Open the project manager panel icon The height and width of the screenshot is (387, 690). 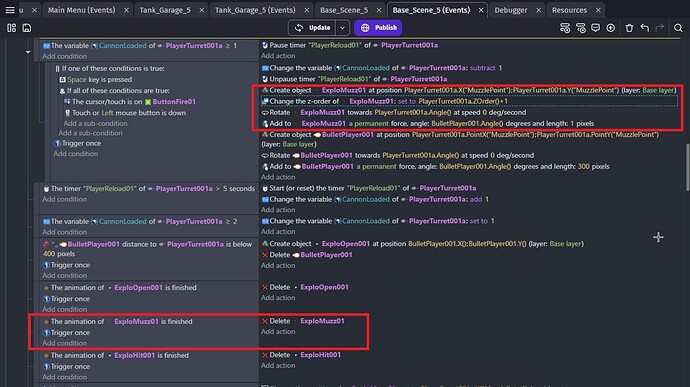coord(11,28)
